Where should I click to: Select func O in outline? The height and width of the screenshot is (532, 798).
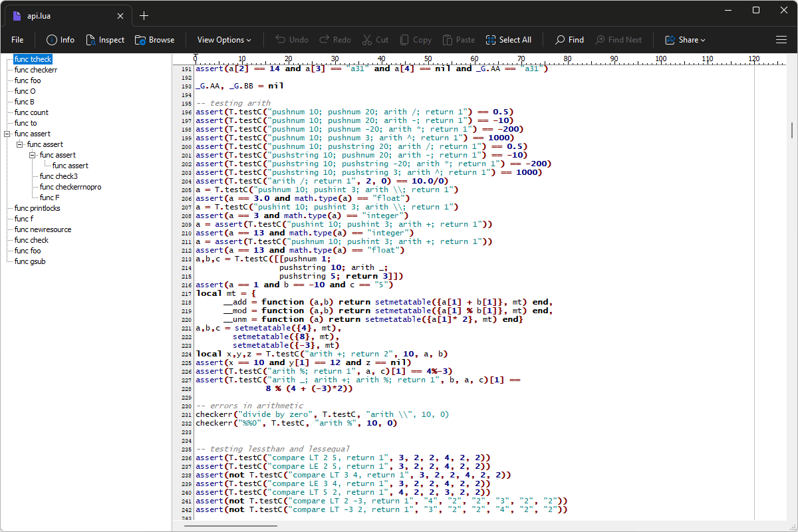[x=25, y=91]
